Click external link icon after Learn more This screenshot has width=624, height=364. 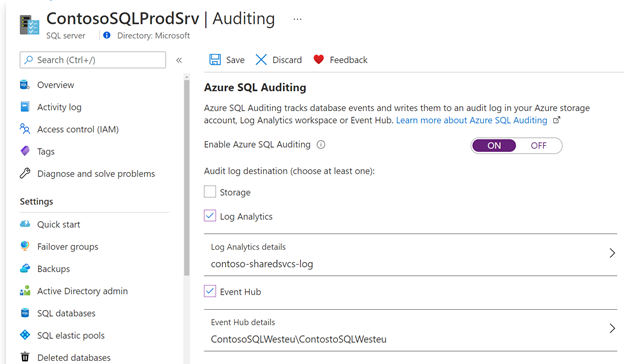tap(556, 120)
